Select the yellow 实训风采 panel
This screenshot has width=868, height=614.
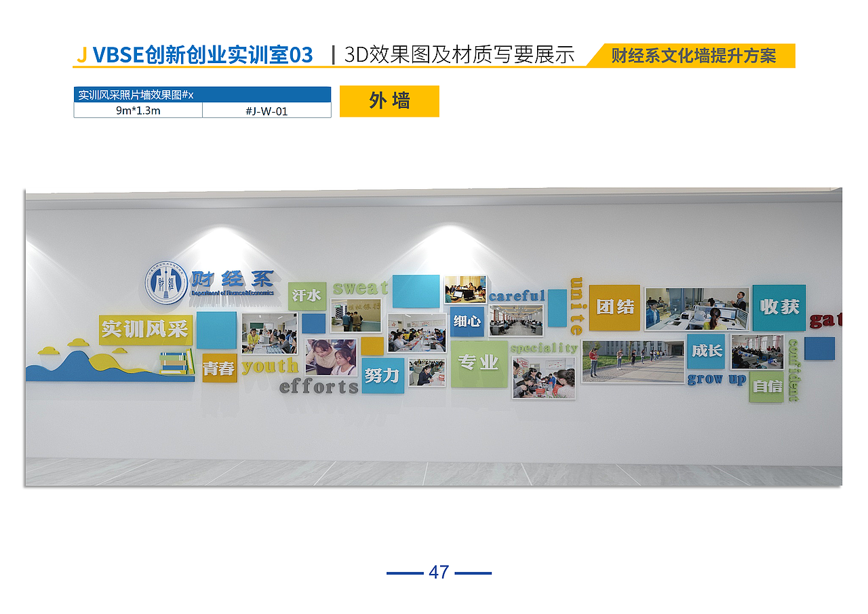click(x=145, y=330)
